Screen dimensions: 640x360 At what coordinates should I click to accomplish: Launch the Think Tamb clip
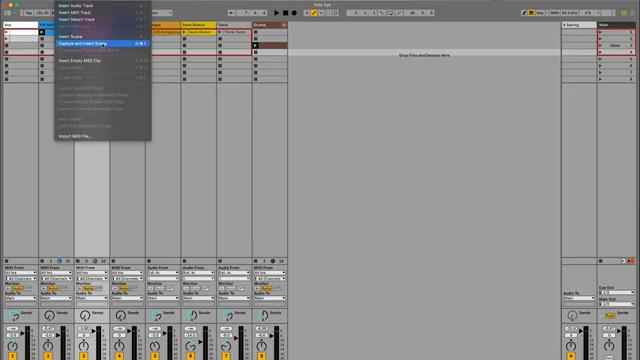pyautogui.click(x=220, y=32)
